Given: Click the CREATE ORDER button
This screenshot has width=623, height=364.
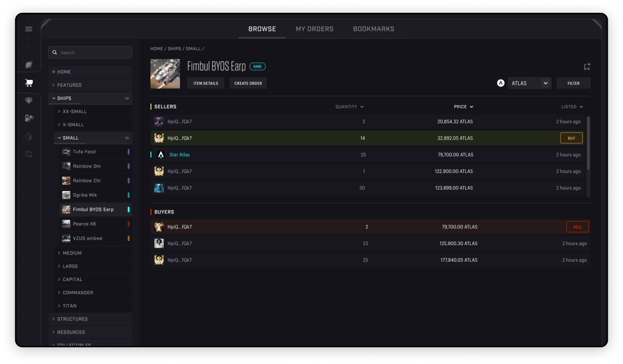Looking at the screenshot, I should coord(248,83).
